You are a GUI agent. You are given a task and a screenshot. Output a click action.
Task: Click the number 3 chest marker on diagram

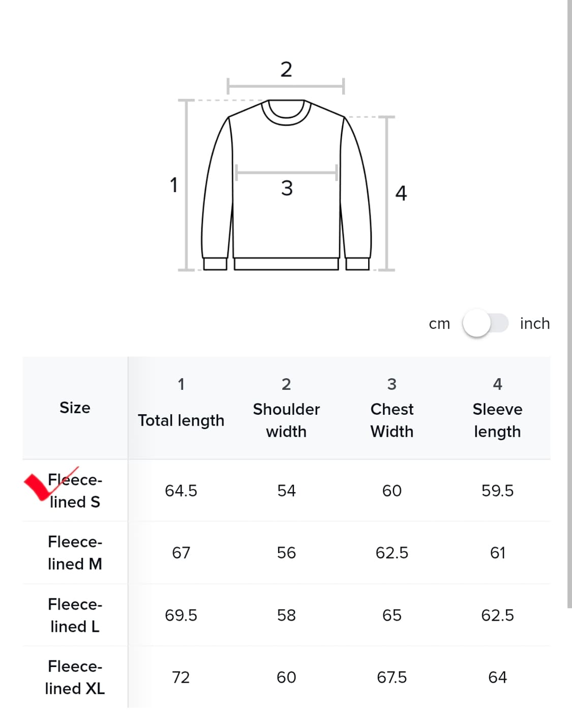287,189
